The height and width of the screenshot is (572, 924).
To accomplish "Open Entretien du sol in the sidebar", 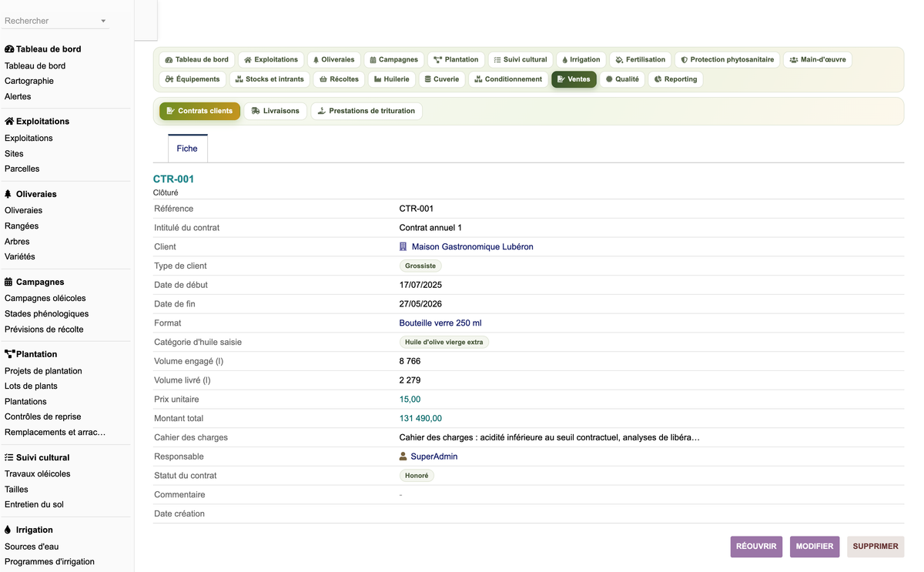I will point(34,505).
